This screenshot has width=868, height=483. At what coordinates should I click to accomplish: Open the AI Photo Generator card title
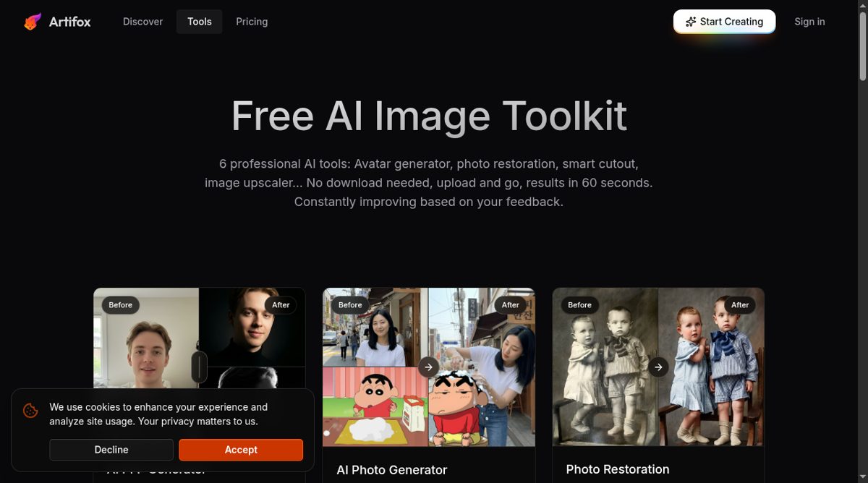392,470
